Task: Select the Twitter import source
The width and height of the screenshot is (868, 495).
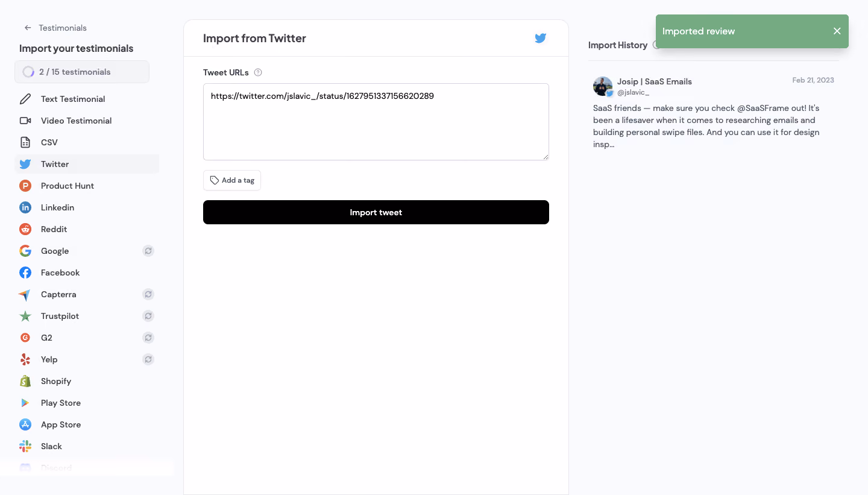Action: 87,164
